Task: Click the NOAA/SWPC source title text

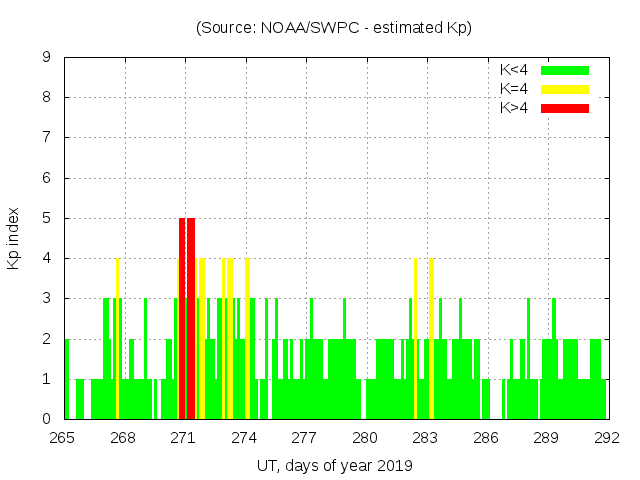Action: coord(334,28)
